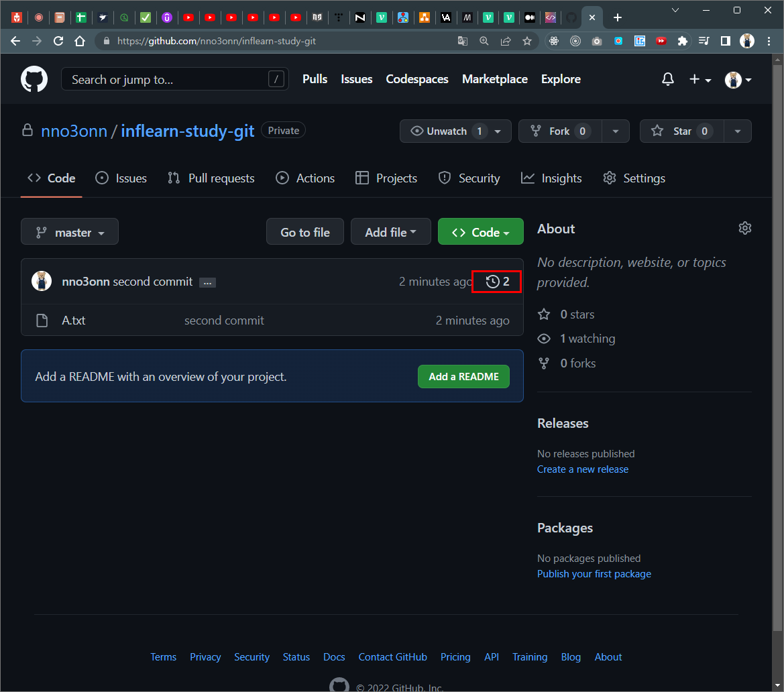
Task: Open the Packages heading link
Action: (565, 528)
